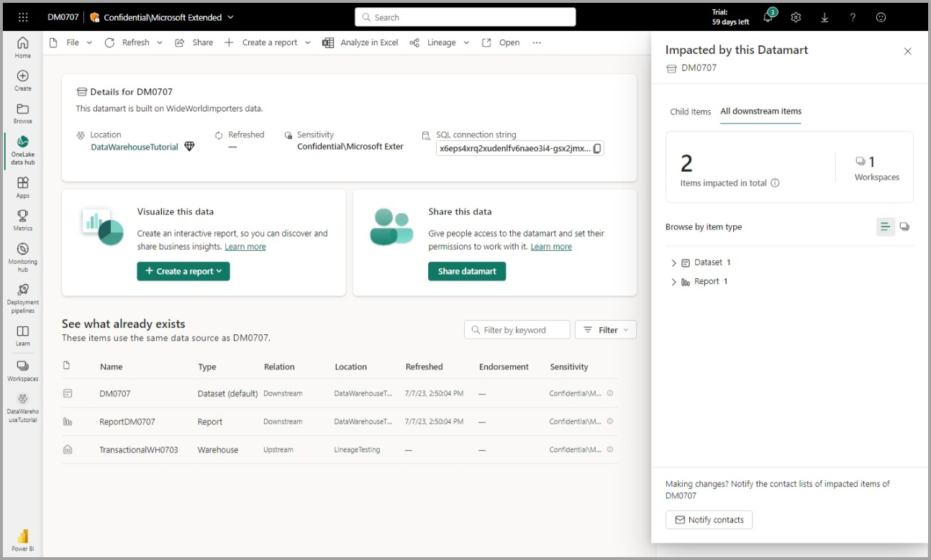This screenshot has width=931, height=560.
Task: Open Apps in the sidebar
Action: coord(22,187)
